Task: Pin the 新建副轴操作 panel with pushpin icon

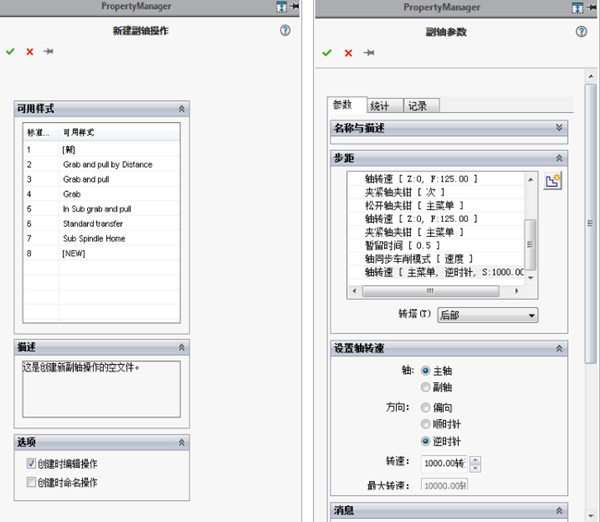Action: click(x=48, y=51)
